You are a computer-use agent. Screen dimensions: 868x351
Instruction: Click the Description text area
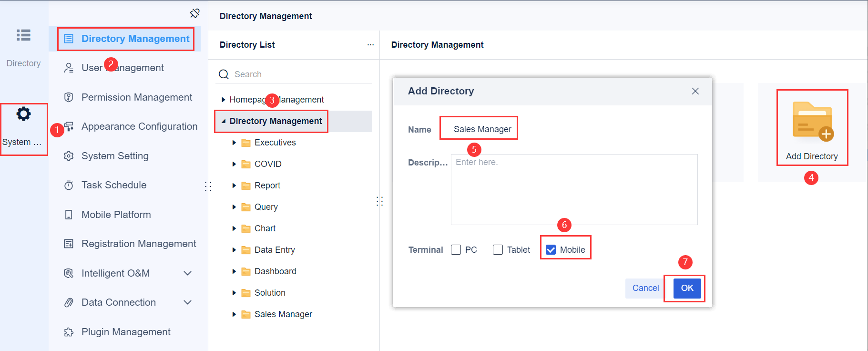[574, 189]
